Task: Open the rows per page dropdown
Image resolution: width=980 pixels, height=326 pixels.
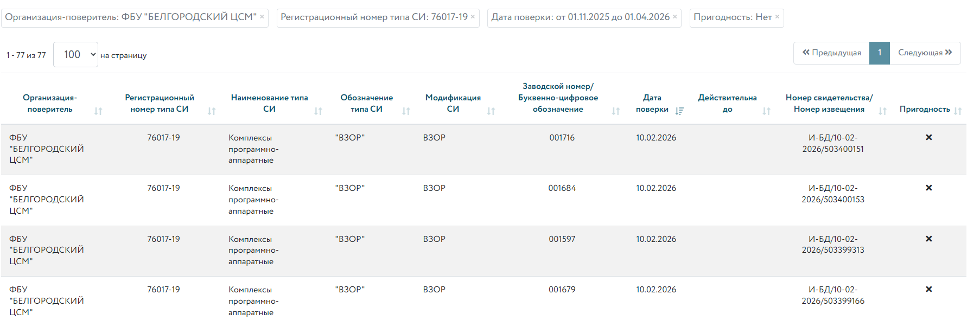Action: 75,55
